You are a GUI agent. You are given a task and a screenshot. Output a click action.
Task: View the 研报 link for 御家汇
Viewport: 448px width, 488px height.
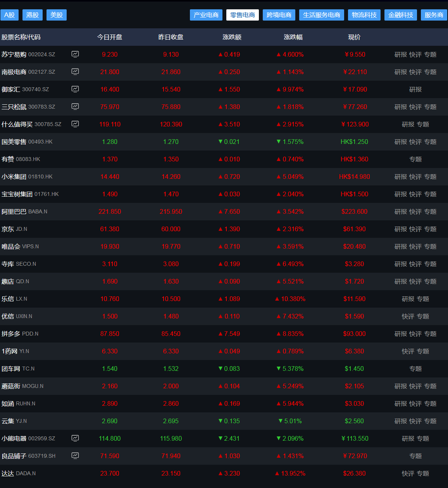tap(415, 90)
